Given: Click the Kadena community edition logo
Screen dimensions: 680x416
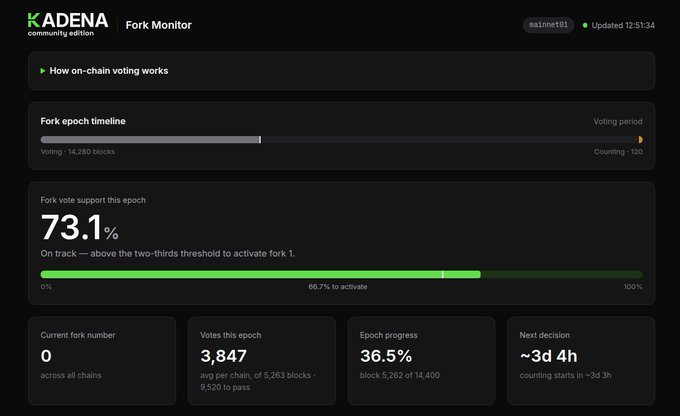Looking at the screenshot, I should click(x=68, y=25).
